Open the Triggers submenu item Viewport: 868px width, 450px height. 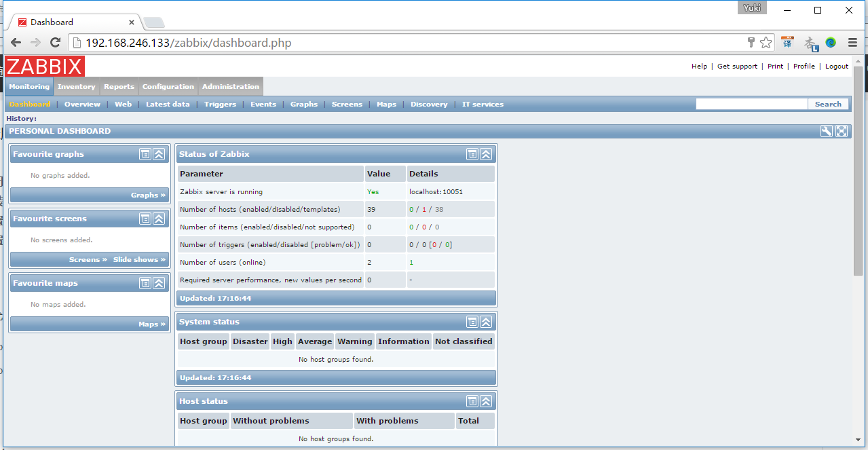pos(221,105)
